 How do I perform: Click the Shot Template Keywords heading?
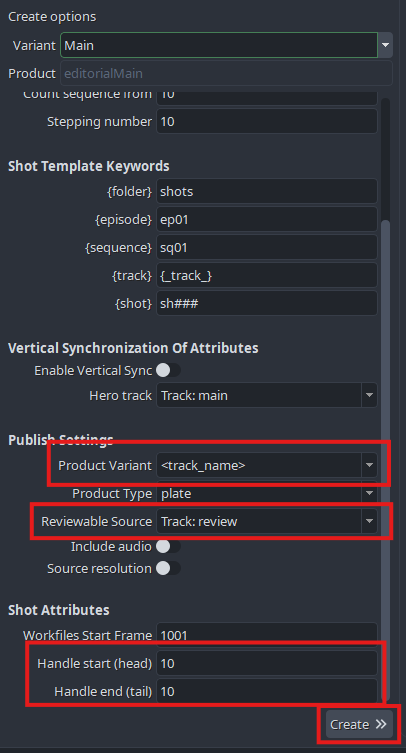(89, 166)
